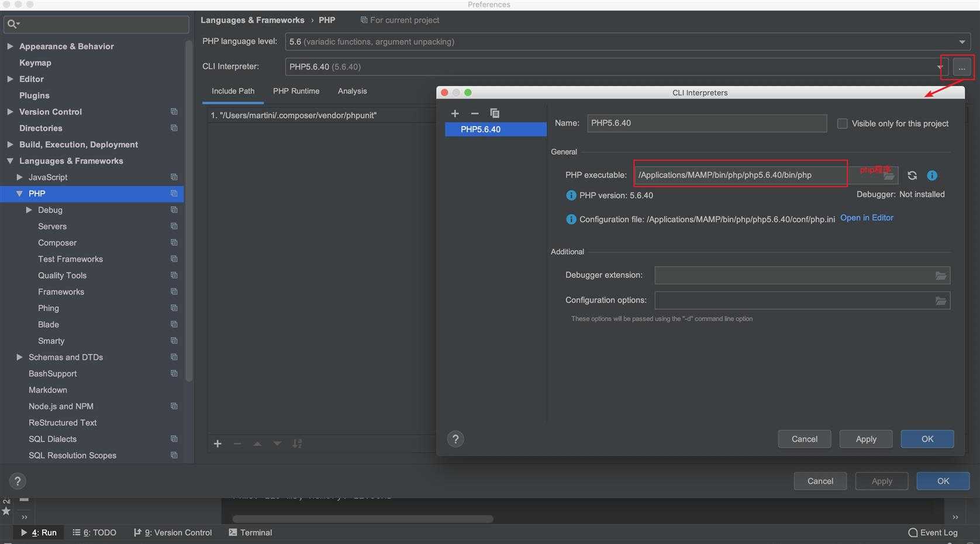This screenshot has height=544, width=980.
Task: Click project-level icon next to Composer
Action: click(174, 242)
